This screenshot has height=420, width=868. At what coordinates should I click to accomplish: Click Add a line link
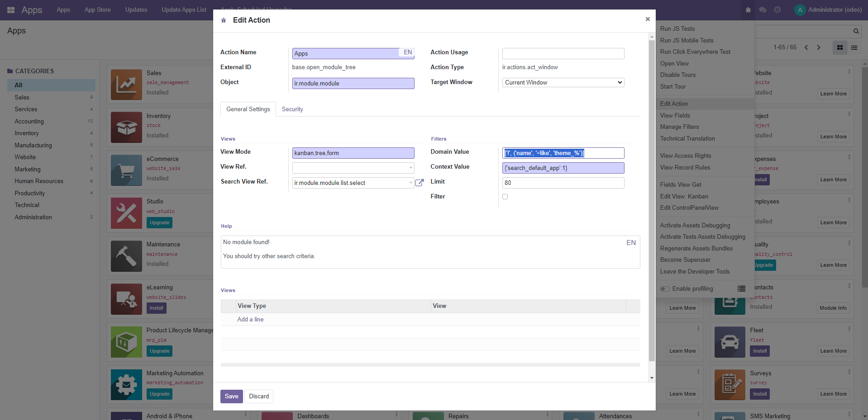point(250,319)
